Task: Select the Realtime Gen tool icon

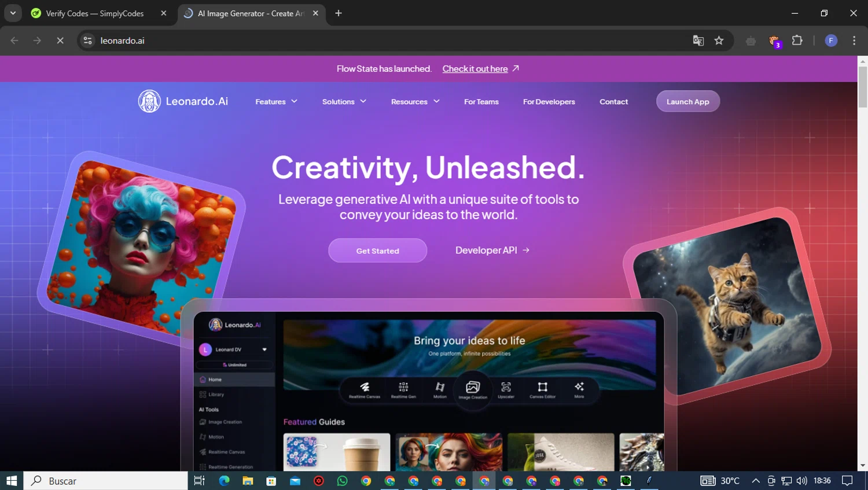Action: coord(403,390)
